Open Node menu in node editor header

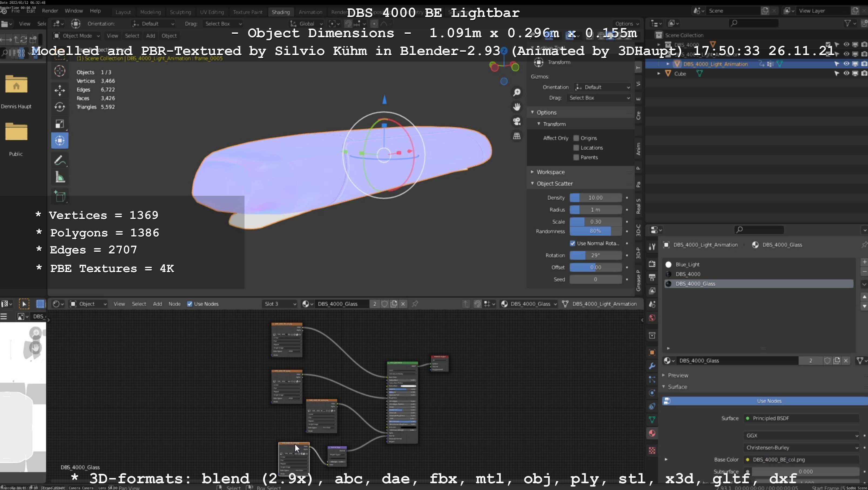coord(174,304)
